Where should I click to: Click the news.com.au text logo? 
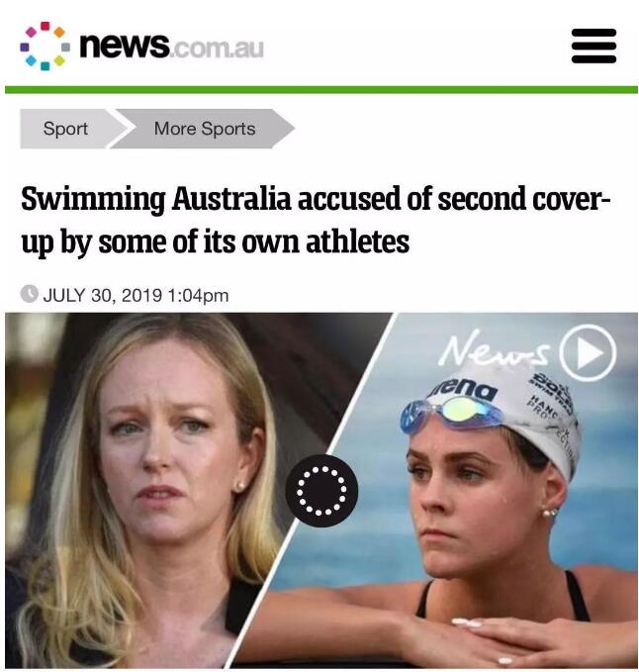point(172,46)
